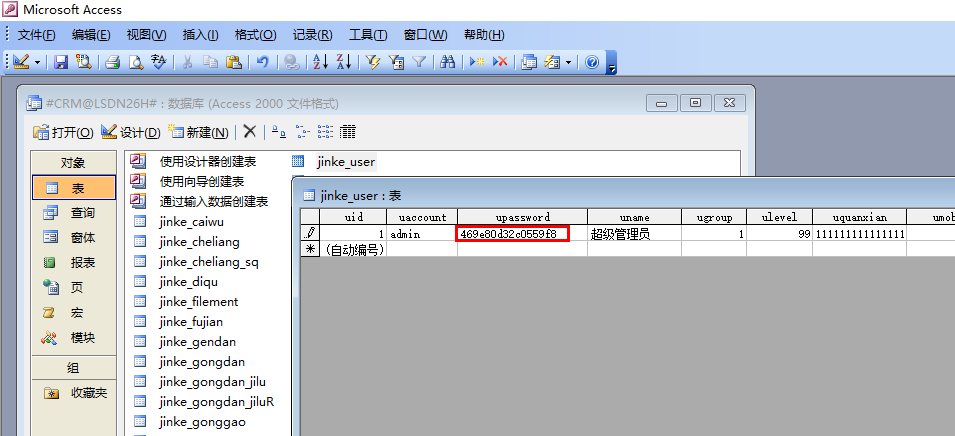Open the 视图(V) menu
The image size is (955, 436).
(x=146, y=35)
